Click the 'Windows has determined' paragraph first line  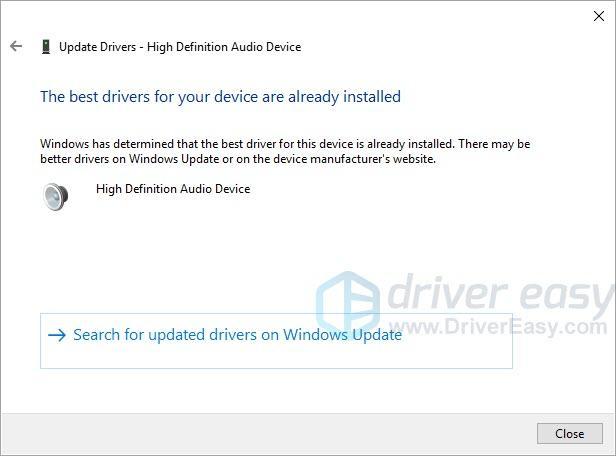pyautogui.click(x=285, y=144)
